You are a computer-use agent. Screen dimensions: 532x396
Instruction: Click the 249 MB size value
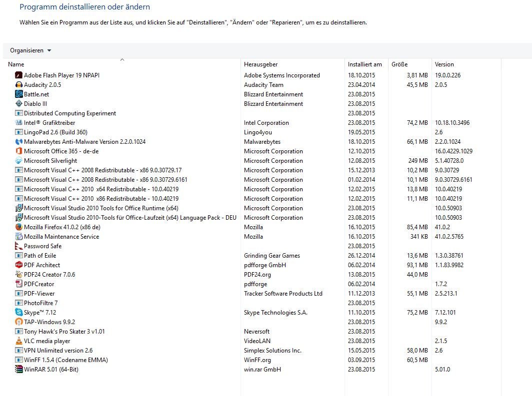point(418,161)
